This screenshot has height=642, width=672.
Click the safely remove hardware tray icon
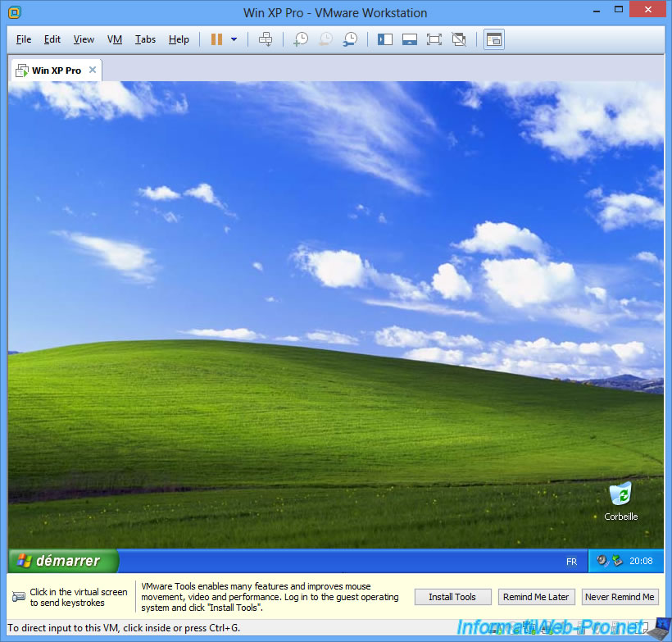tap(617, 561)
